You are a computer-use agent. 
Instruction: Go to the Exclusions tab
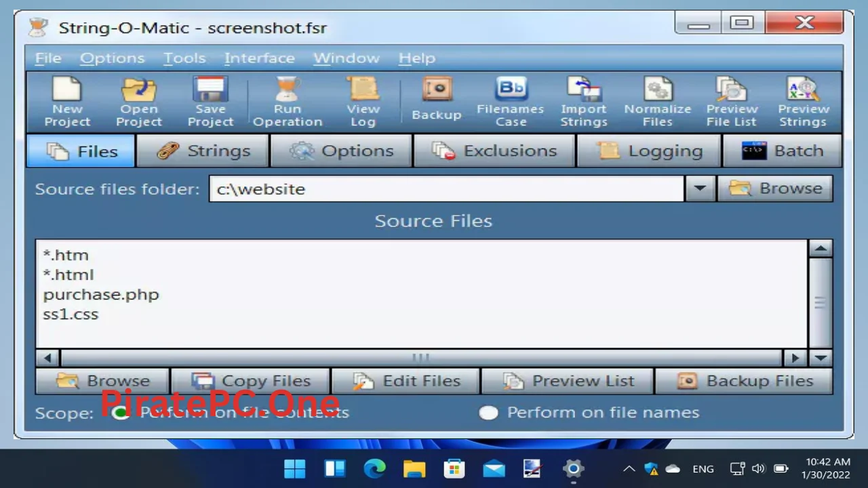point(494,150)
